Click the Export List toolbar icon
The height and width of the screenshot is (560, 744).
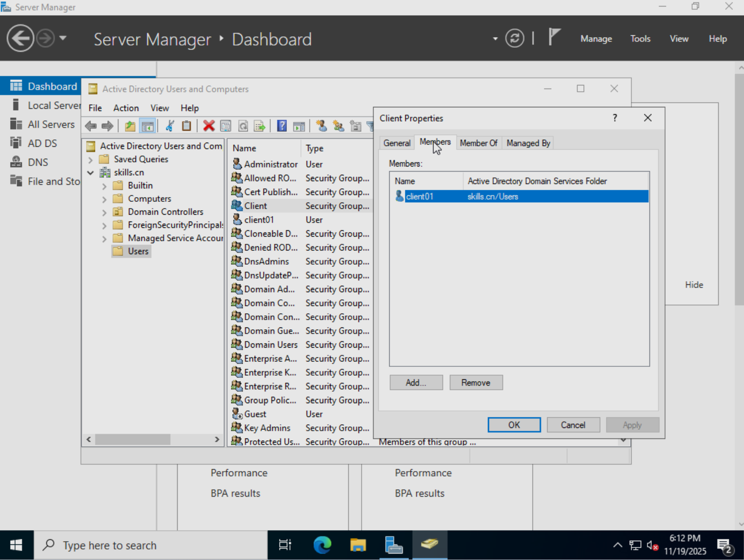(260, 126)
